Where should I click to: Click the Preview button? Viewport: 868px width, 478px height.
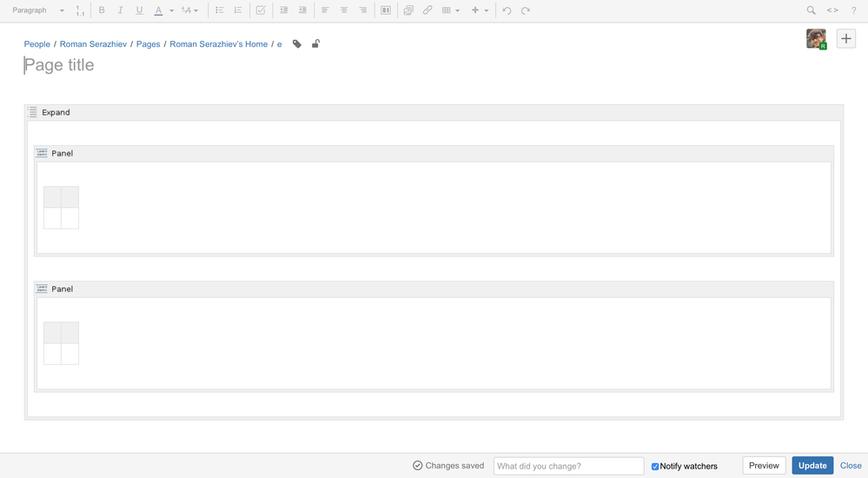click(x=764, y=466)
